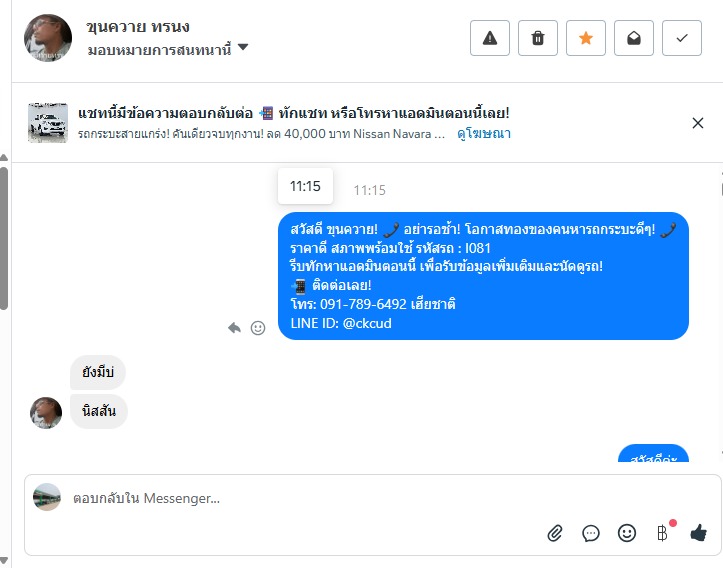Toggle the checkmark to mark as done

tap(682, 38)
